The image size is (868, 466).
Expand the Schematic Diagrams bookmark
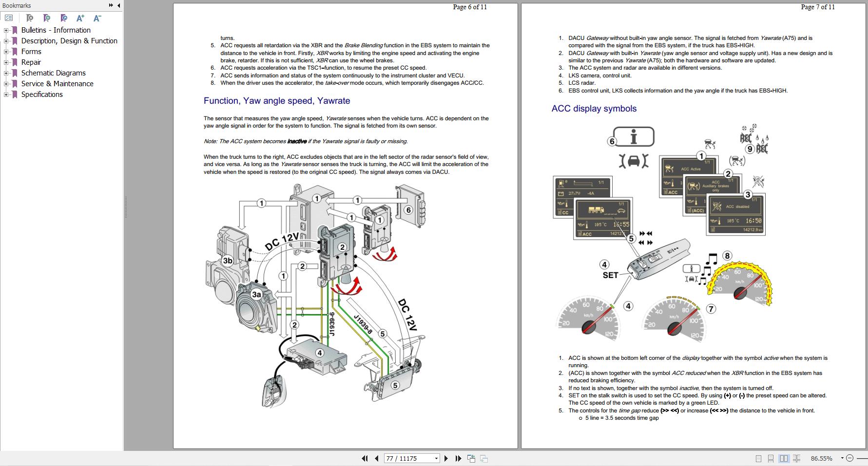click(x=6, y=73)
